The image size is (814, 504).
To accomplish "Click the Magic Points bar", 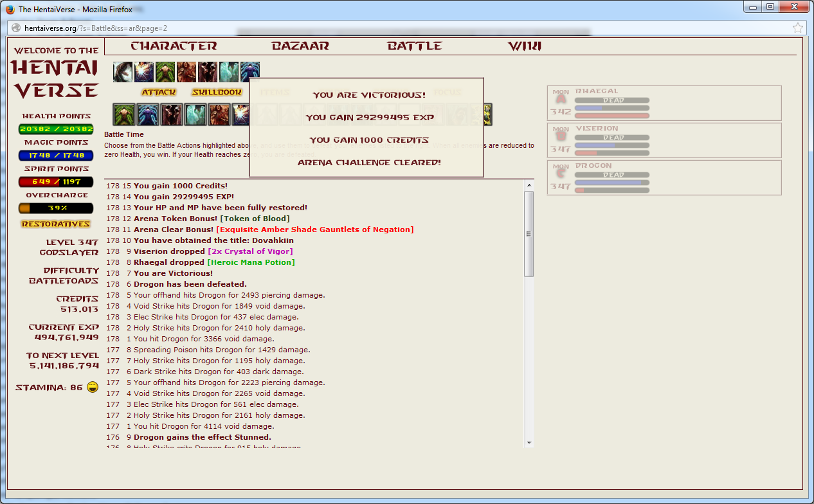I will [56, 156].
